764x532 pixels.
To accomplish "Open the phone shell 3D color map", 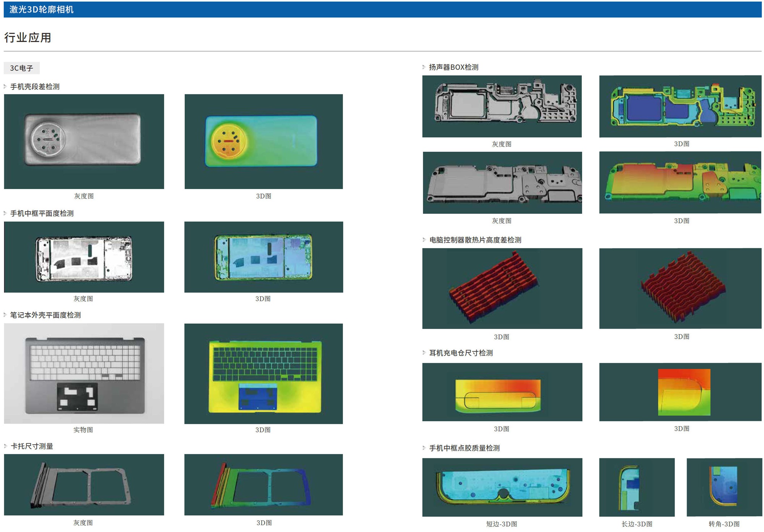I will [264, 142].
